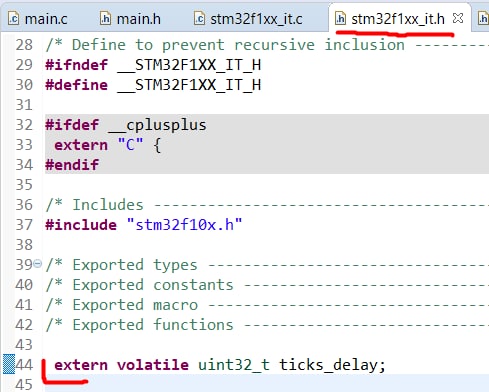Click the 'Exported constants' comment line
This screenshot has height=392, width=489.
tap(153, 285)
